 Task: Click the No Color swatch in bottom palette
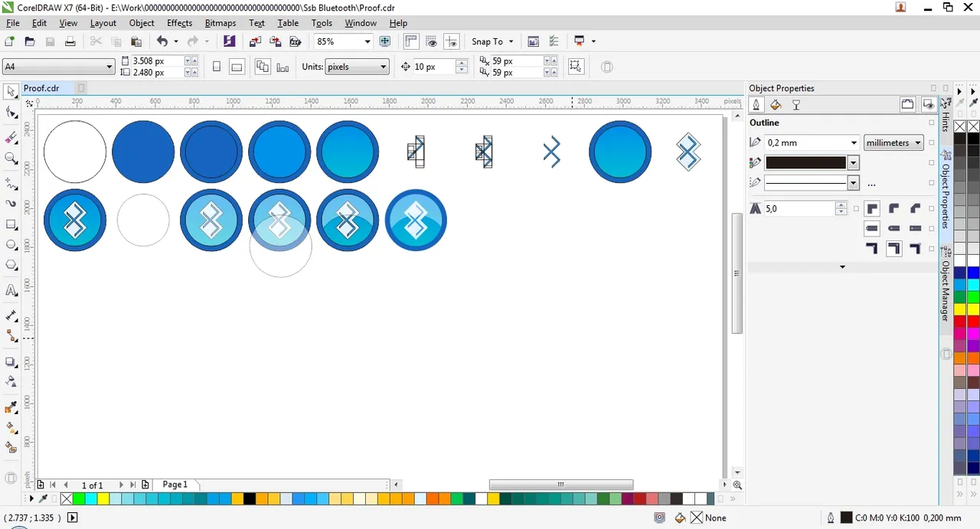pos(67,499)
